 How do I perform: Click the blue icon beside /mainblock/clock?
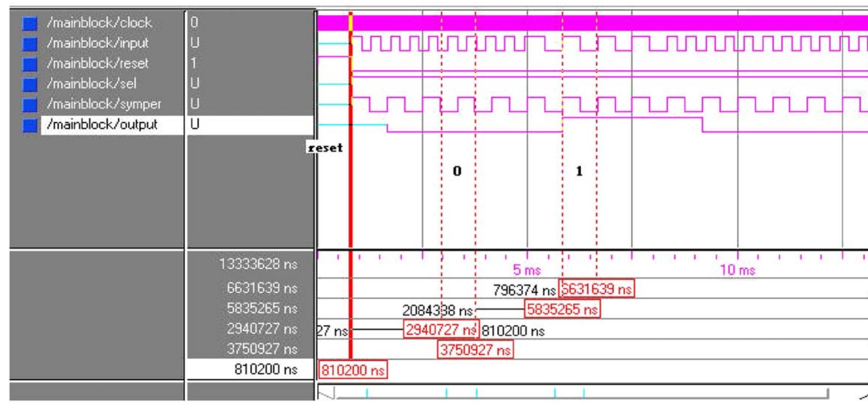30,23
